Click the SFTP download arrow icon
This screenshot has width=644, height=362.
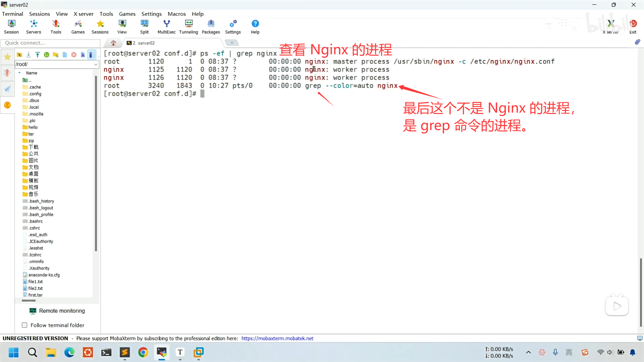pos(29,55)
